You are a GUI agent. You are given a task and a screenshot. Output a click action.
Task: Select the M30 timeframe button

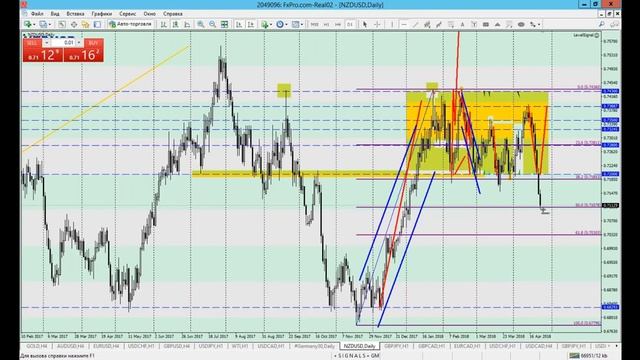[x=314, y=24]
